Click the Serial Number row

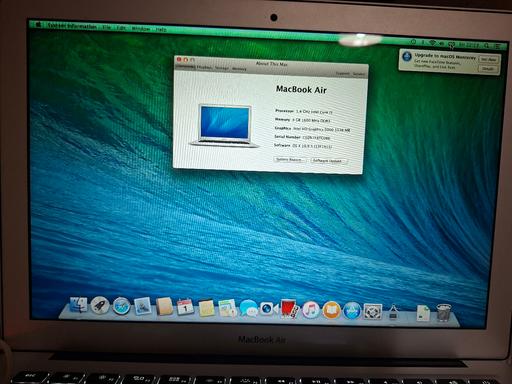pos(302,137)
